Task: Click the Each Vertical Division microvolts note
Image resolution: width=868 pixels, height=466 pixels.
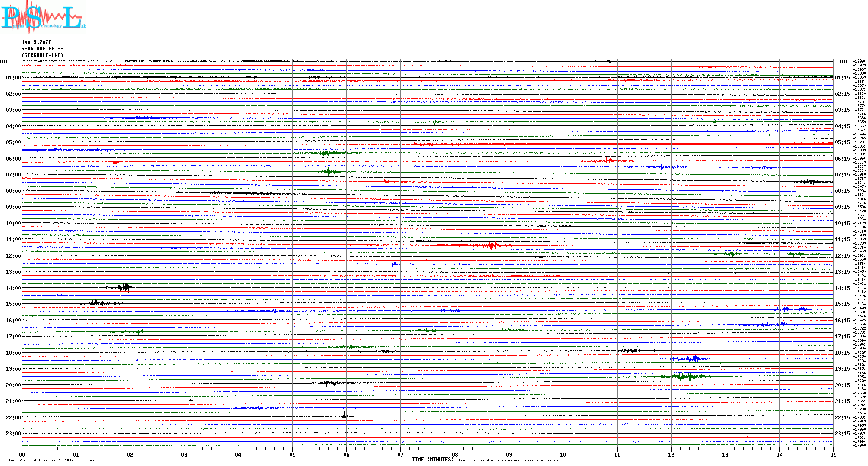Action: click(x=55, y=460)
